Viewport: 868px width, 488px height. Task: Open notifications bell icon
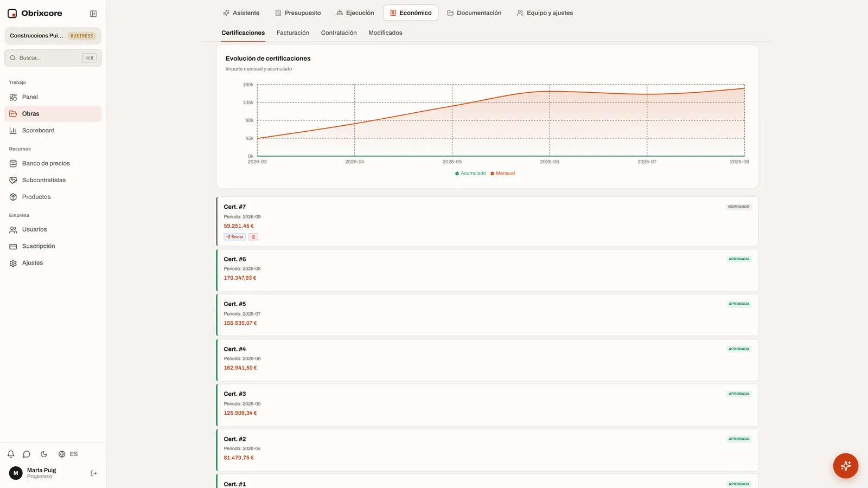point(11,454)
